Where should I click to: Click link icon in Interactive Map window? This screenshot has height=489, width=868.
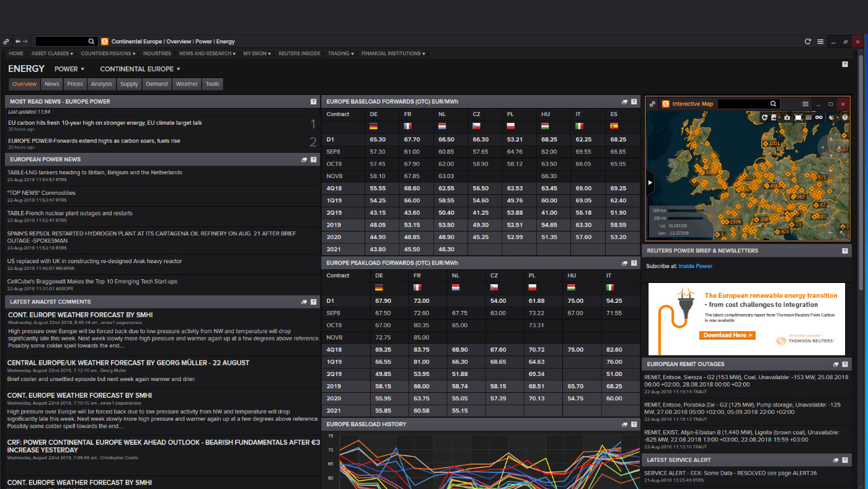click(x=652, y=104)
